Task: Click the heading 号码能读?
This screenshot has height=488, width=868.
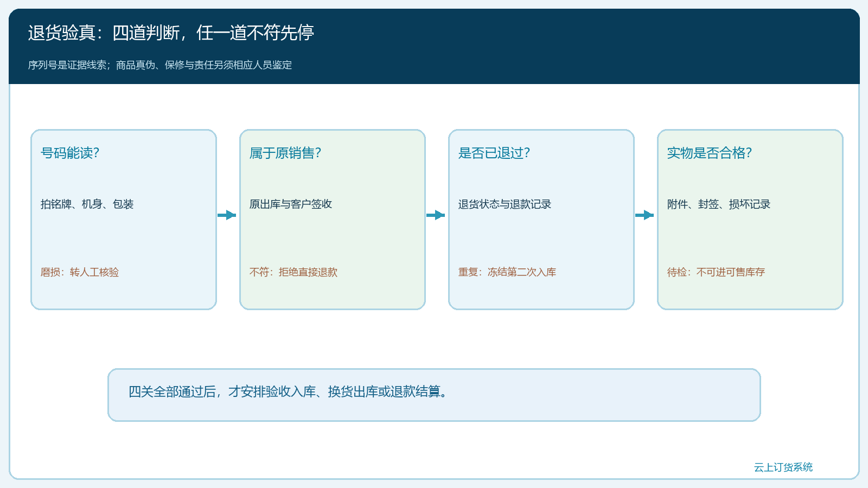Action: pos(70,153)
